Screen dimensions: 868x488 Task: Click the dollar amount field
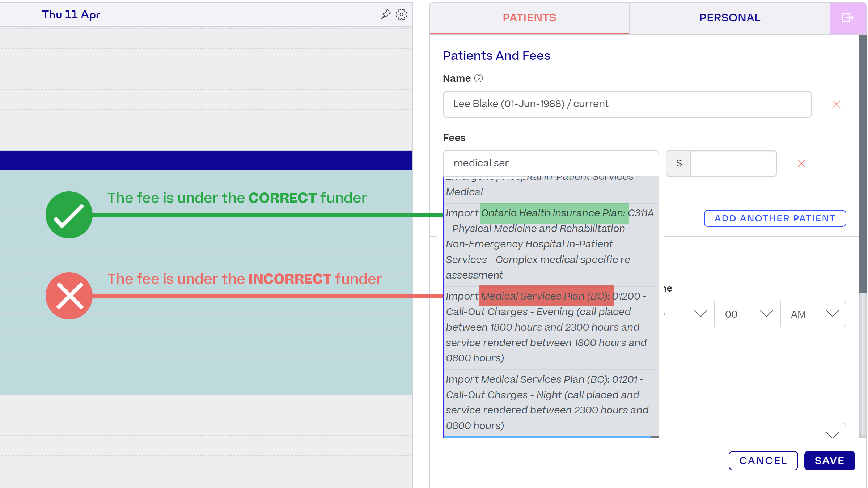733,164
